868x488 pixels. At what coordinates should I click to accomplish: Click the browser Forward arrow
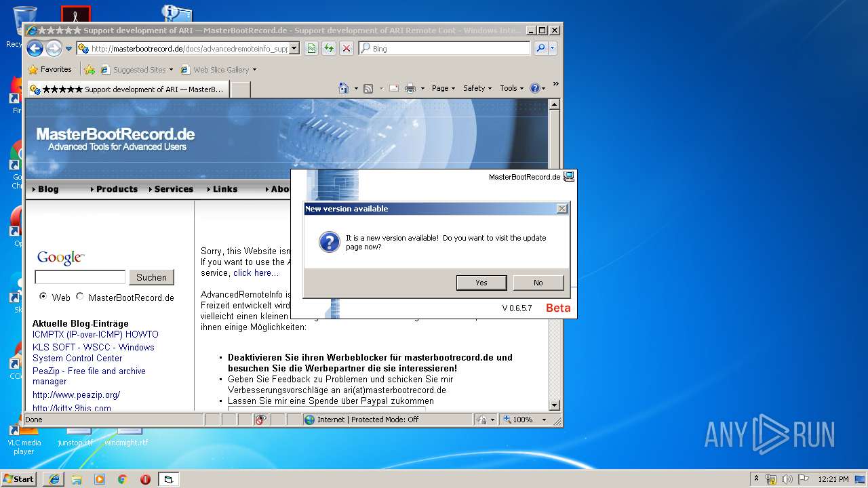coord(54,48)
